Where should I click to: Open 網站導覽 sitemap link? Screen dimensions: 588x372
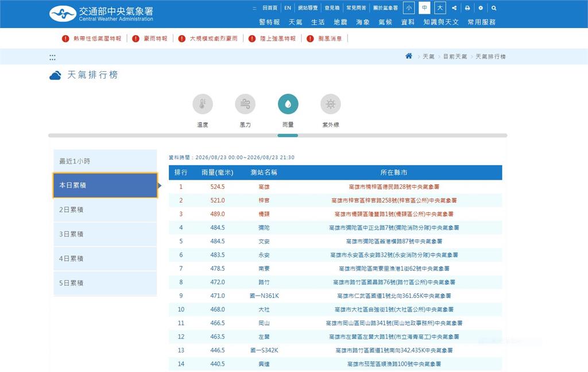(308, 8)
